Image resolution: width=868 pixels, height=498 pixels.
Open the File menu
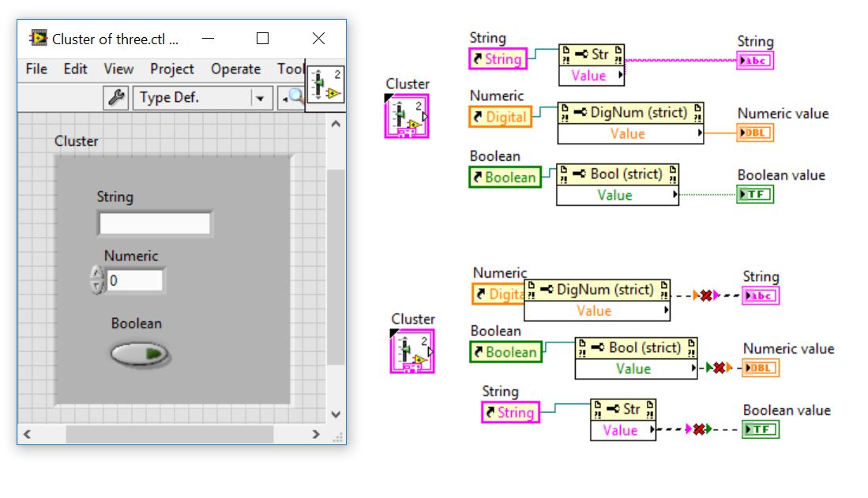point(36,69)
